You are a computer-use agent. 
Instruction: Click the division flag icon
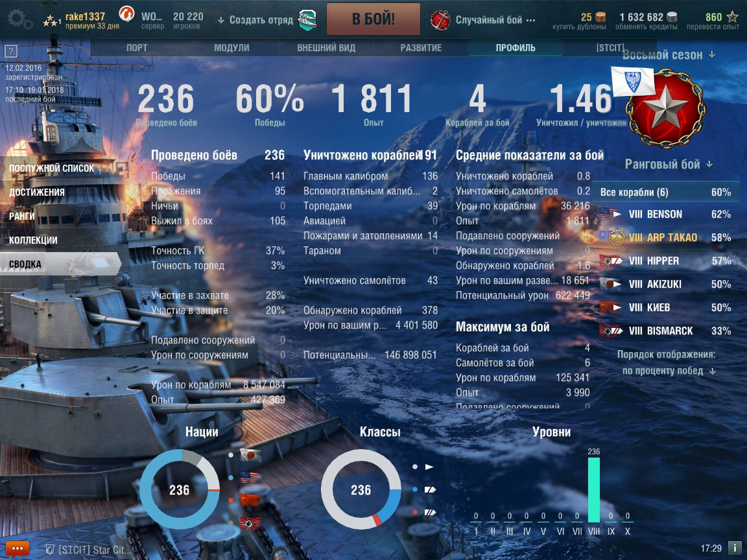tap(307, 20)
